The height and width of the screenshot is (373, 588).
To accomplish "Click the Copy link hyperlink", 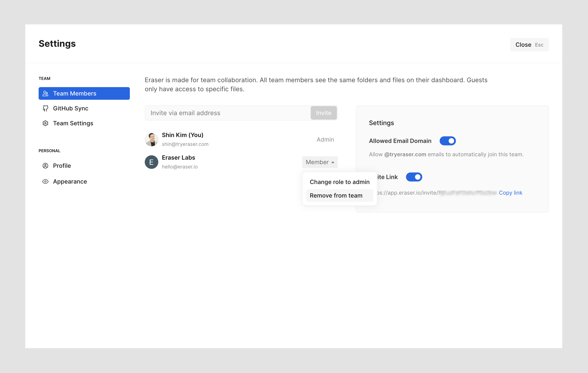I will (x=510, y=193).
